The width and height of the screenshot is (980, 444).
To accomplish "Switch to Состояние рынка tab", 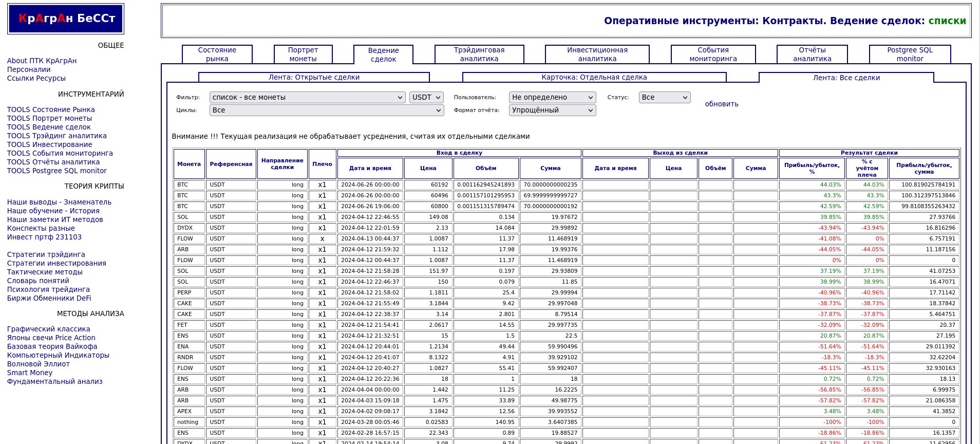I will [217, 54].
